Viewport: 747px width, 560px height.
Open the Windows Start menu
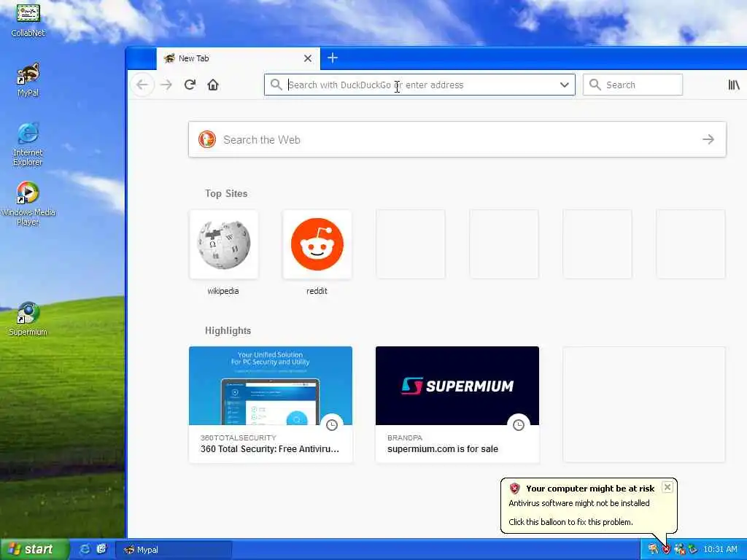coord(34,549)
